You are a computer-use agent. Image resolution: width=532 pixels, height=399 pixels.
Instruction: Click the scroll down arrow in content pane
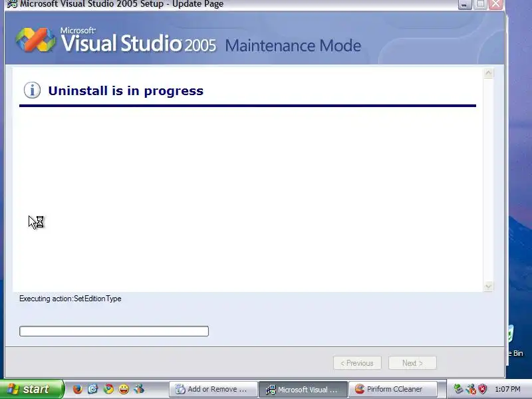tap(488, 287)
